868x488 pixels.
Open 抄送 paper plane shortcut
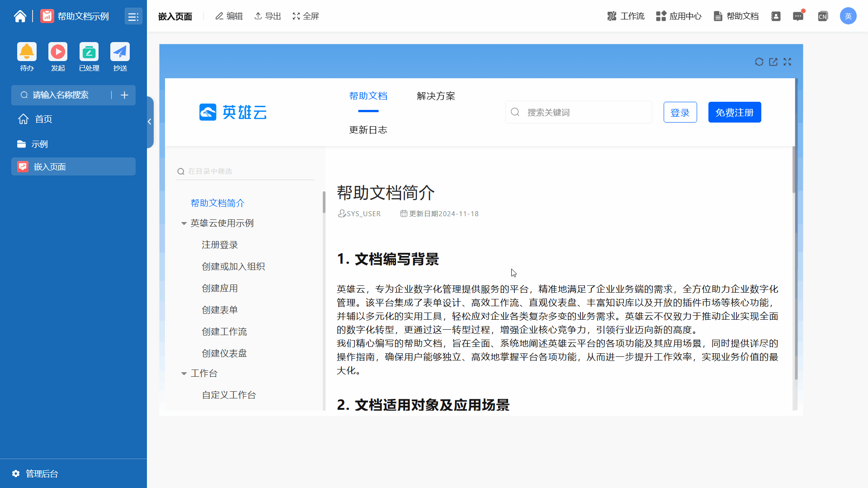pos(120,52)
